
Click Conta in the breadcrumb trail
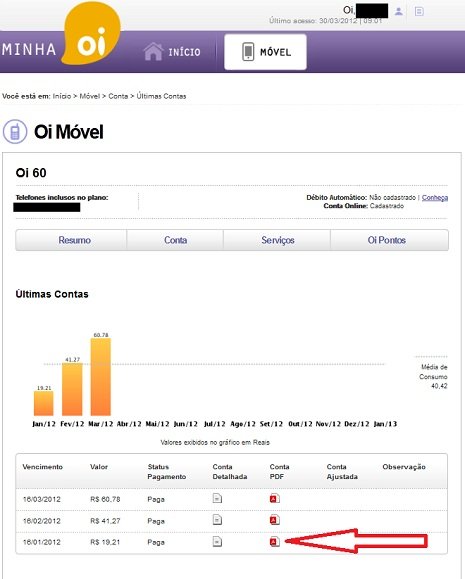point(118,96)
